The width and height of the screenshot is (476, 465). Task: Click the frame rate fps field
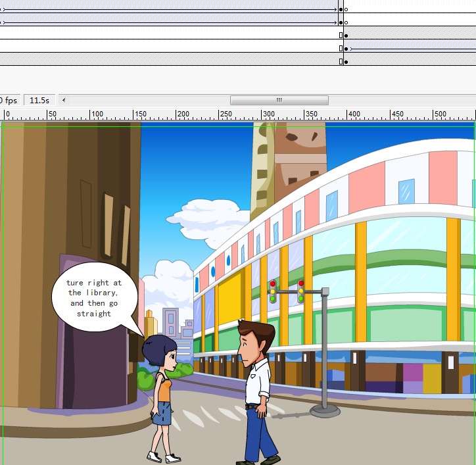pyautogui.click(x=10, y=100)
